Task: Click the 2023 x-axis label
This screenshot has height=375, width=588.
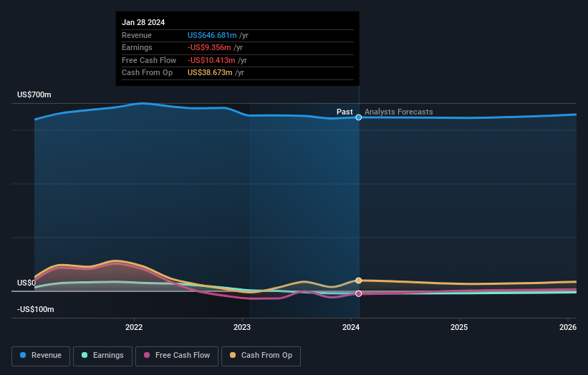Action: pyautogui.click(x=242, y=328)
